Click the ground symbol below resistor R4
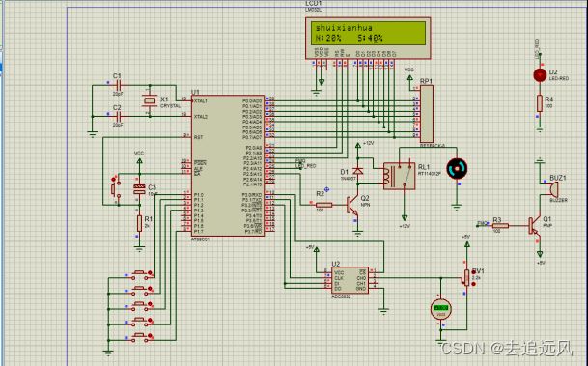Viewport: 588px width, 366px height. point(540,129)
